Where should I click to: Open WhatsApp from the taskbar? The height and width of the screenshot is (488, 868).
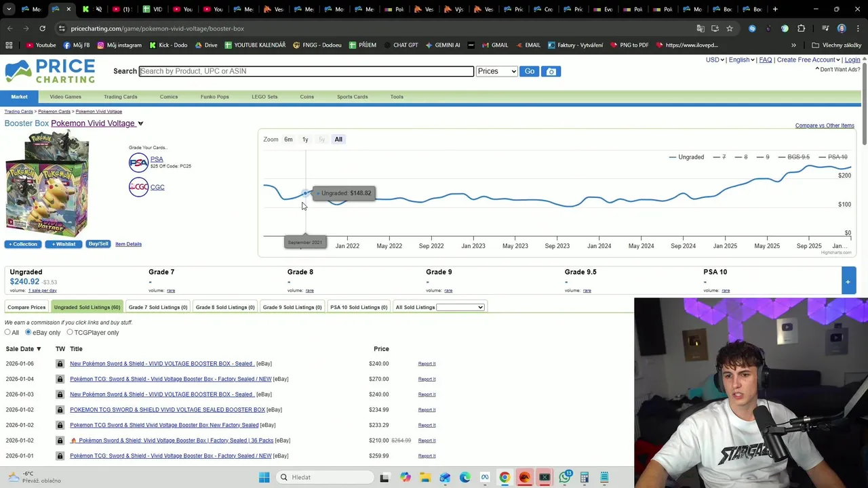(565, 477)
